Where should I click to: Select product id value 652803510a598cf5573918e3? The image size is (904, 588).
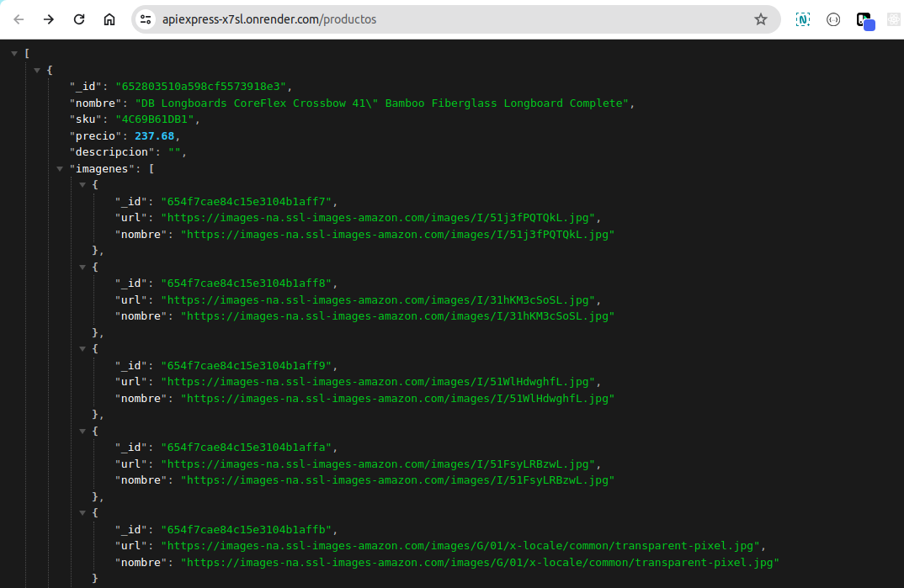(200, 87)
